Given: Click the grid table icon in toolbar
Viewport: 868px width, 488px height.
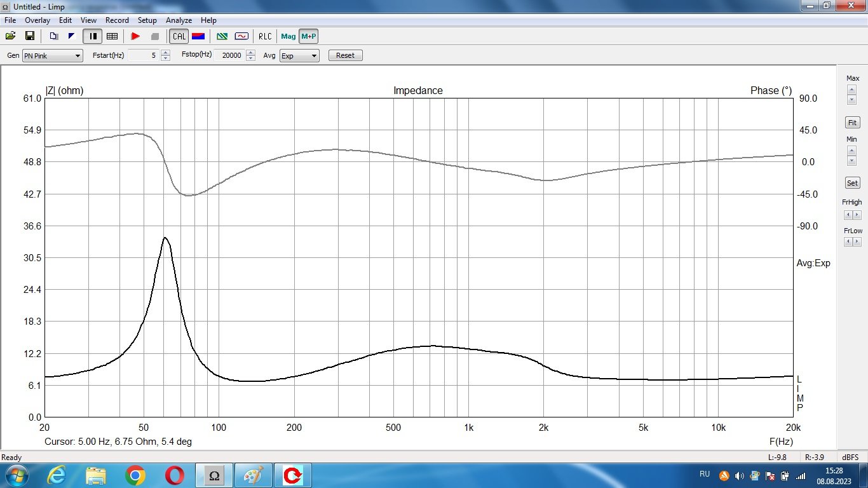Looking at the screenshot, I should pyautogui.click(x=112, y=36).
